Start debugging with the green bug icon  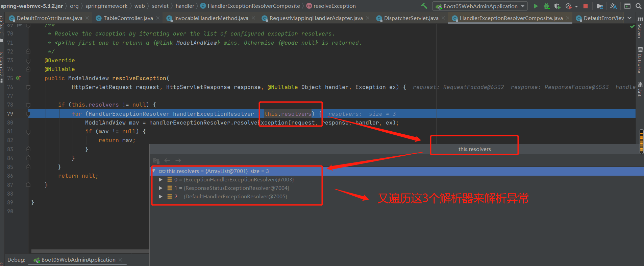point(546,6)
